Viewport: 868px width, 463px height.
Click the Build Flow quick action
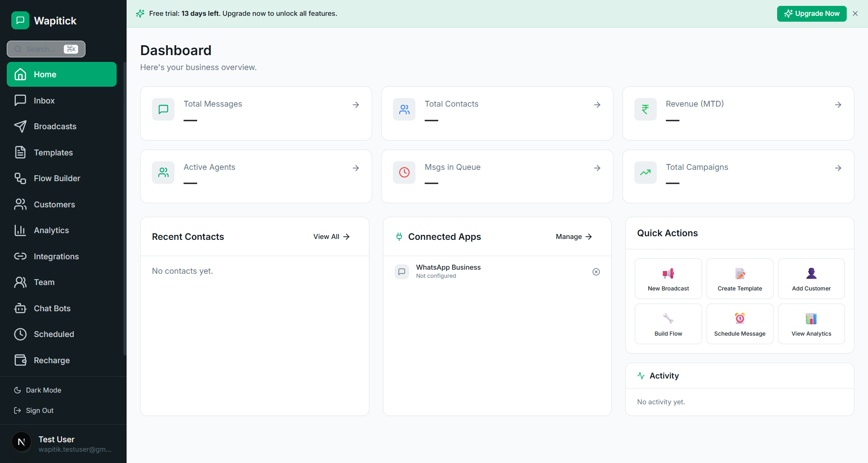click(x=668, y=324)
